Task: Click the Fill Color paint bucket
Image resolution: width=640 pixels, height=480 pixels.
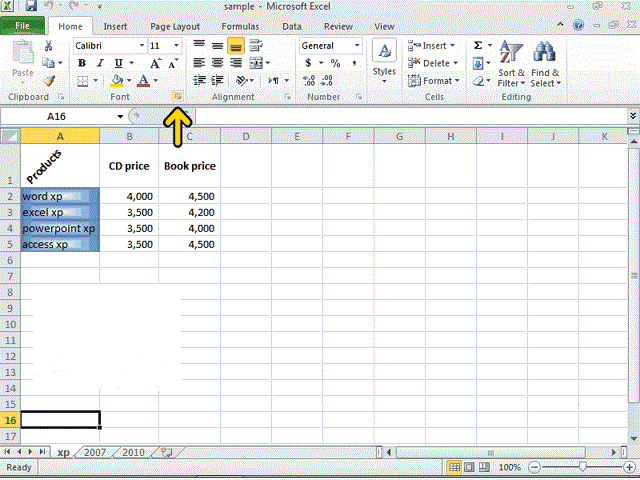Action: click(x=117, y=80)
